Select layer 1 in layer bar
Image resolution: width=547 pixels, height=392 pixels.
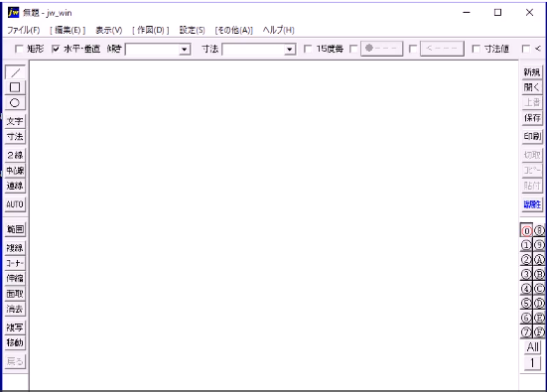click(526, 245)
